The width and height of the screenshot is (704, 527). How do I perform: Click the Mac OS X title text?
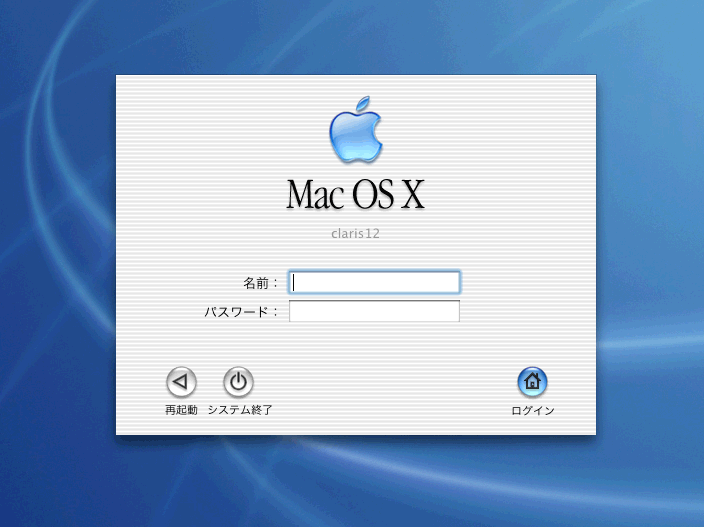[355, 194]
